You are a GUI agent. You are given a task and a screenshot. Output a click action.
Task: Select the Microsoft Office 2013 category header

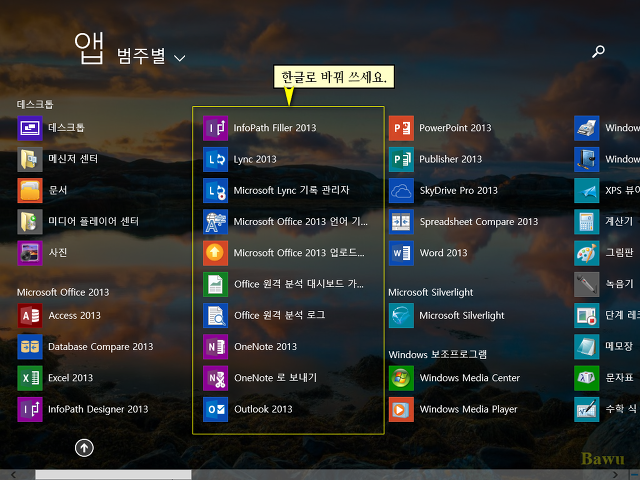tap(63, 292)
